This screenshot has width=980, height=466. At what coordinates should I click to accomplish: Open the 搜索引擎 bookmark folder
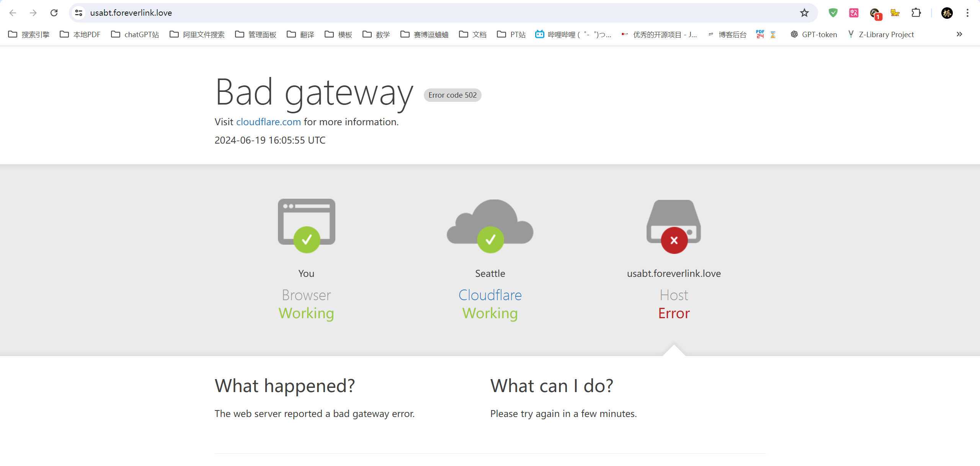point(29,34)
